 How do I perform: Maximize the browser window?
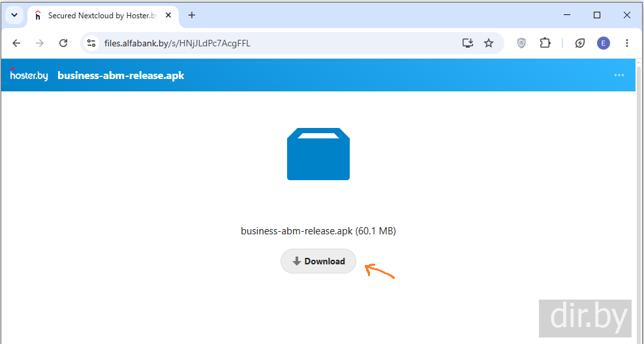[597, 15]
